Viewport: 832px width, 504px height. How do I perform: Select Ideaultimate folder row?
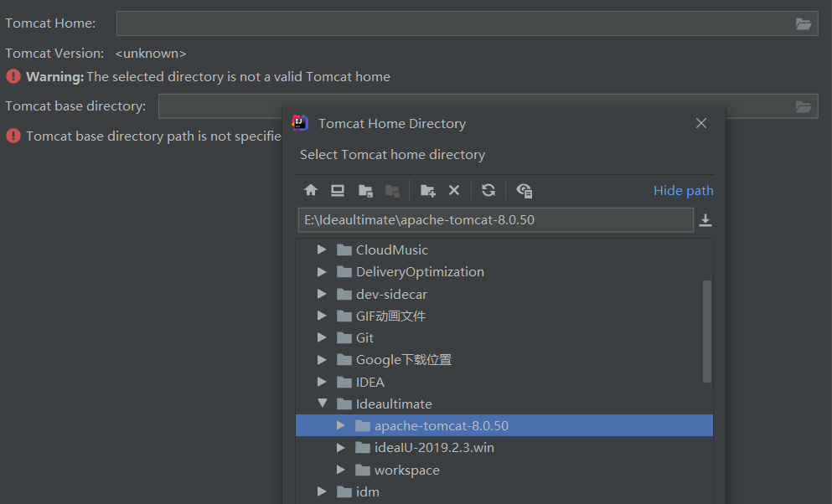[x=504, y=404]
